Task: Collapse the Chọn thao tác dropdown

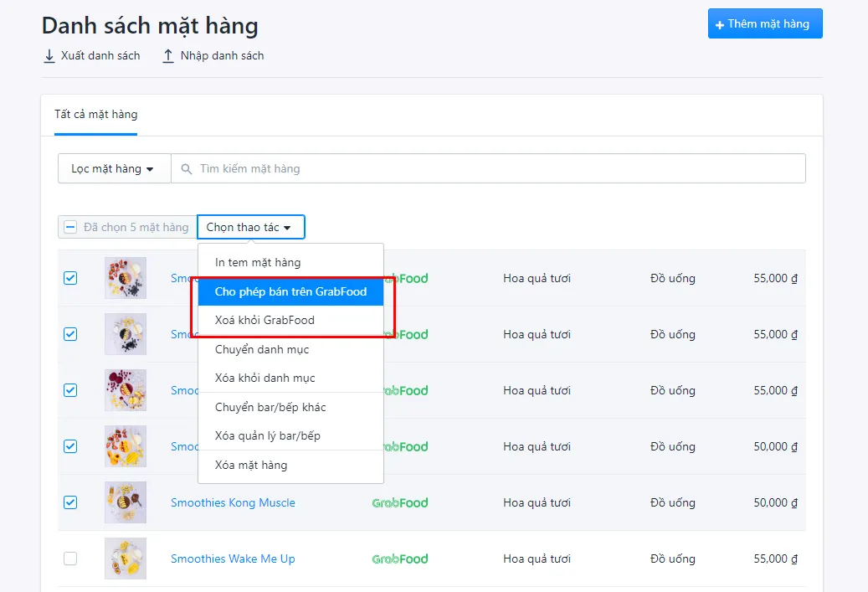Action: pos(250,227)
